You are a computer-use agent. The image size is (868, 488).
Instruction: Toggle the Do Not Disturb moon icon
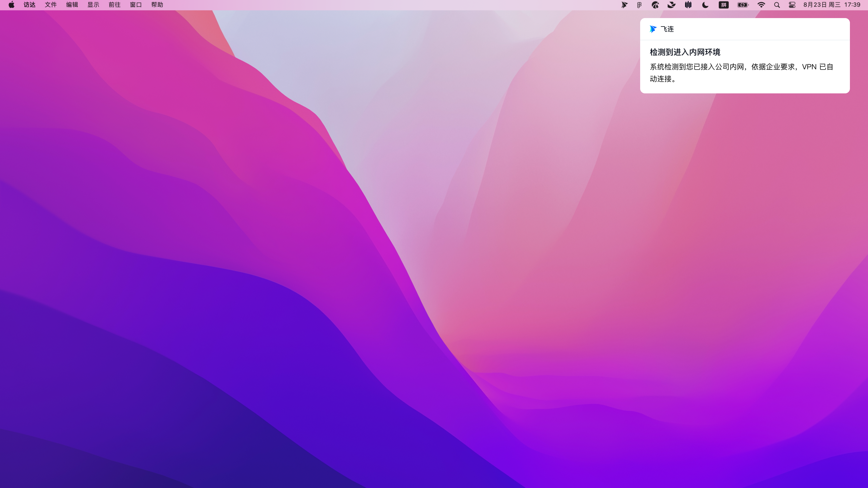coord(705,5)
